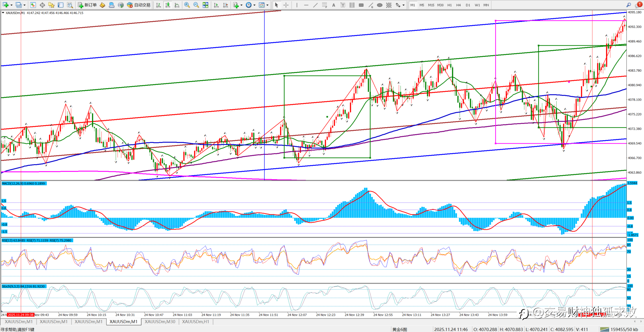The height and width of the screenshot is (332, 644).
Task: Select the ellipse drawing tool
Action: pos(380,5)
